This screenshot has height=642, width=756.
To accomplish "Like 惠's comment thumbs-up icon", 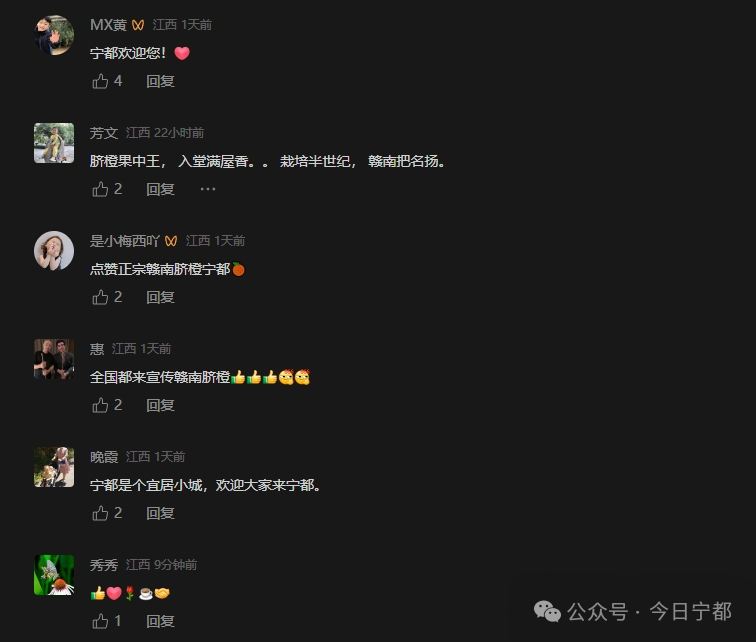I will pos(100,405).
